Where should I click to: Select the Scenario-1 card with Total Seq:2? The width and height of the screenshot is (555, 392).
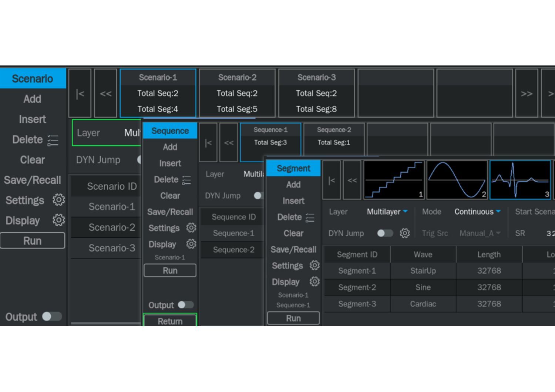click(158, 93)
